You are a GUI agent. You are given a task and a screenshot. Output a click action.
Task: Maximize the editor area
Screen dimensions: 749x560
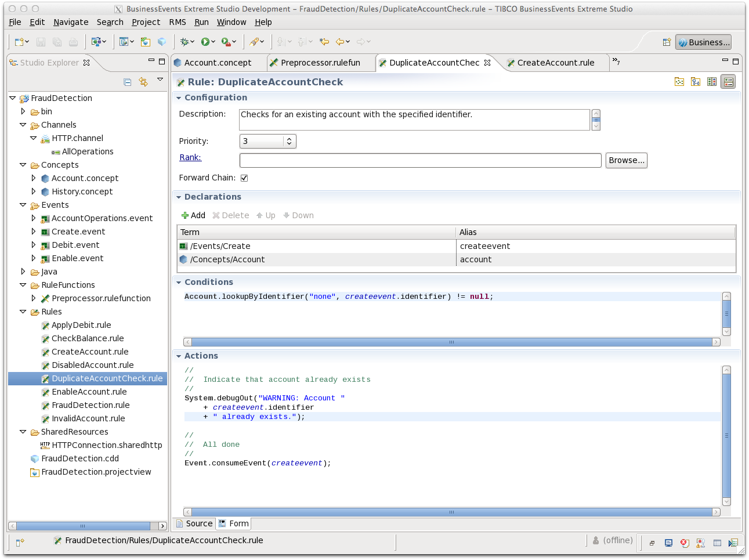(x=736, y=61)
